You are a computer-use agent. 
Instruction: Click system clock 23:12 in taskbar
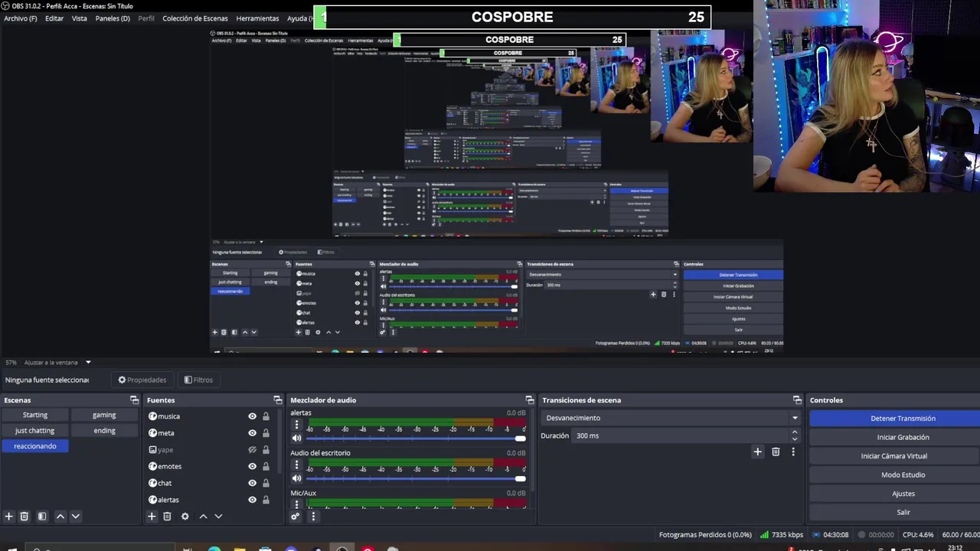coord(955,548)
